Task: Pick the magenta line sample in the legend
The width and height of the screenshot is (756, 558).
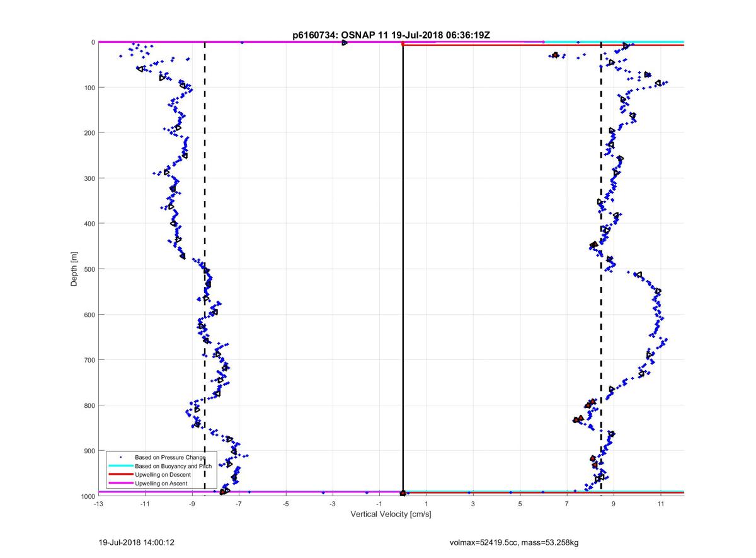Action: [120, 484]
